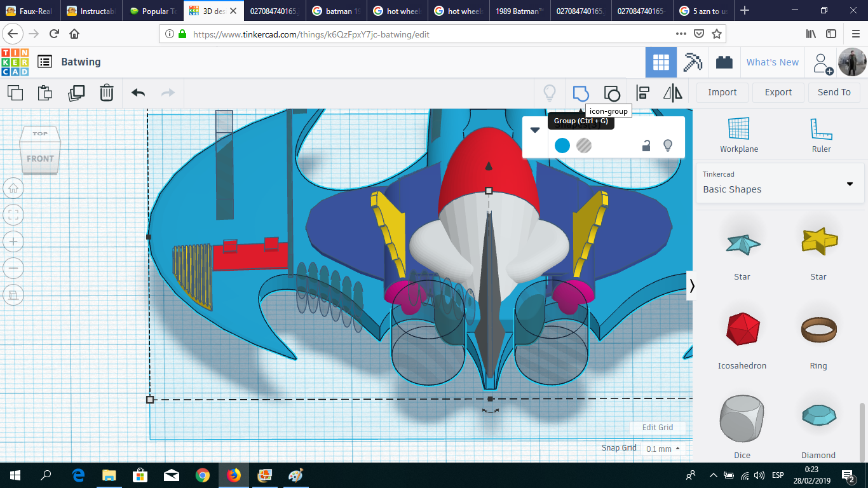Undo the last action
The height and width of the screenshot is (488, 868).
138,93
